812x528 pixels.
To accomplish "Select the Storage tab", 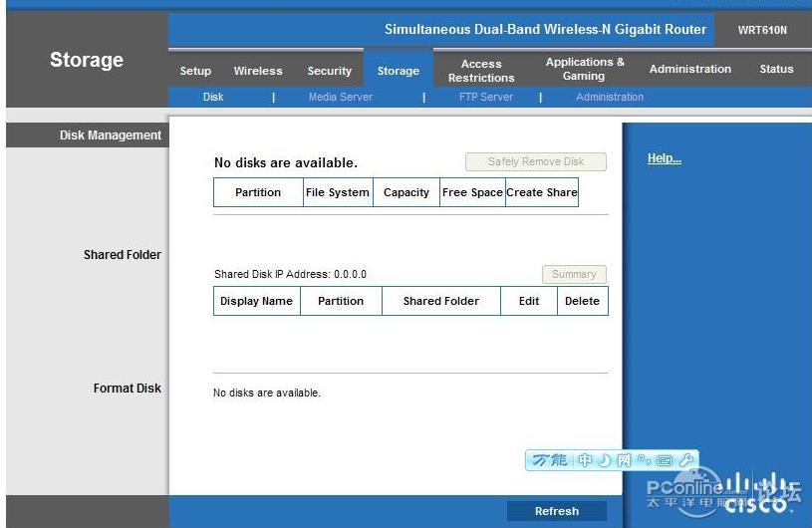I will pyautogui.click(x=399, y=71).
